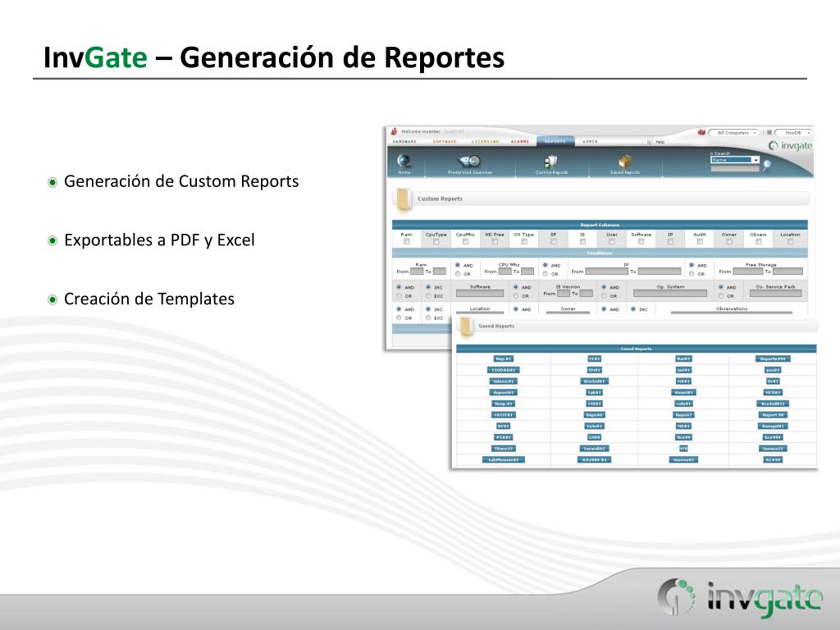The image size is (840, 630).
Task: Check the Location column checkbox
Action: [x=790, y=242]
